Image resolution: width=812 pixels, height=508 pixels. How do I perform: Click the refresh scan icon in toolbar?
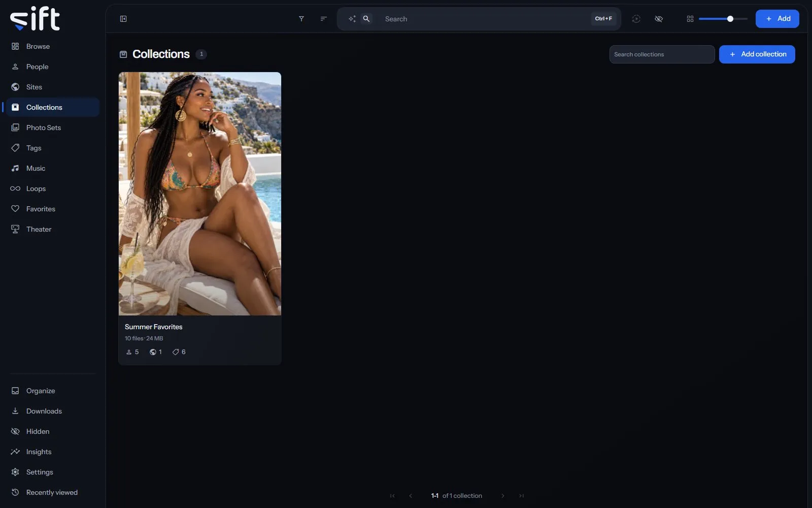tap(636, 19)
